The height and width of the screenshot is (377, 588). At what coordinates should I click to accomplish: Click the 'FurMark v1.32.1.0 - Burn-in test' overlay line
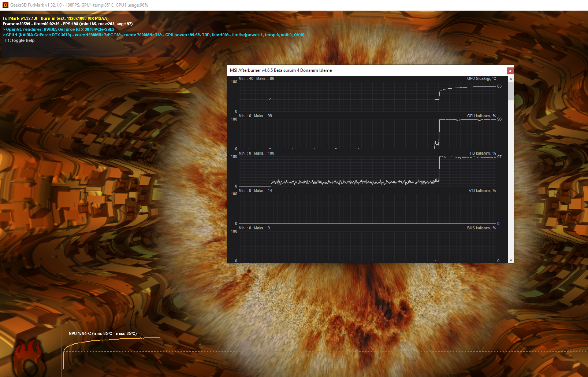pyautogui.click(x=56, y=18)
